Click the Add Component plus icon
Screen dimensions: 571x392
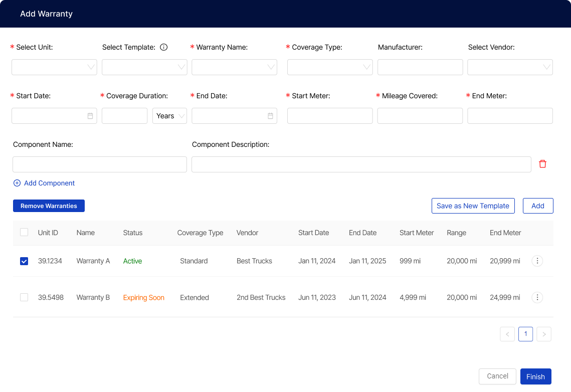click(17, 183)
